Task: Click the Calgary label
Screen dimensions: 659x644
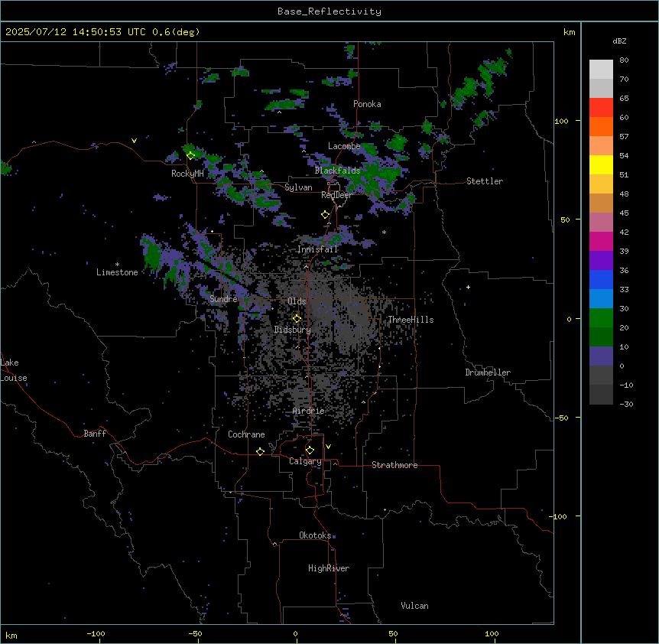Action: [x=305, y=461]
